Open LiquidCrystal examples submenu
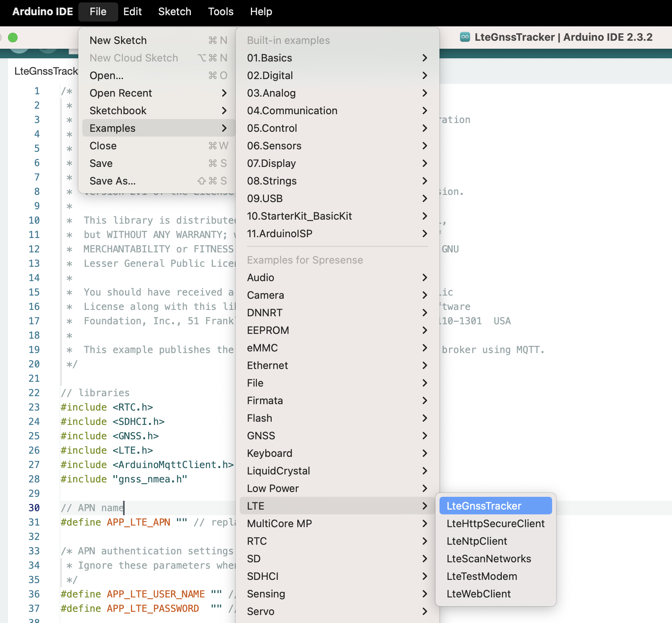Screen dimensions: 672x623 coord(338,471)
